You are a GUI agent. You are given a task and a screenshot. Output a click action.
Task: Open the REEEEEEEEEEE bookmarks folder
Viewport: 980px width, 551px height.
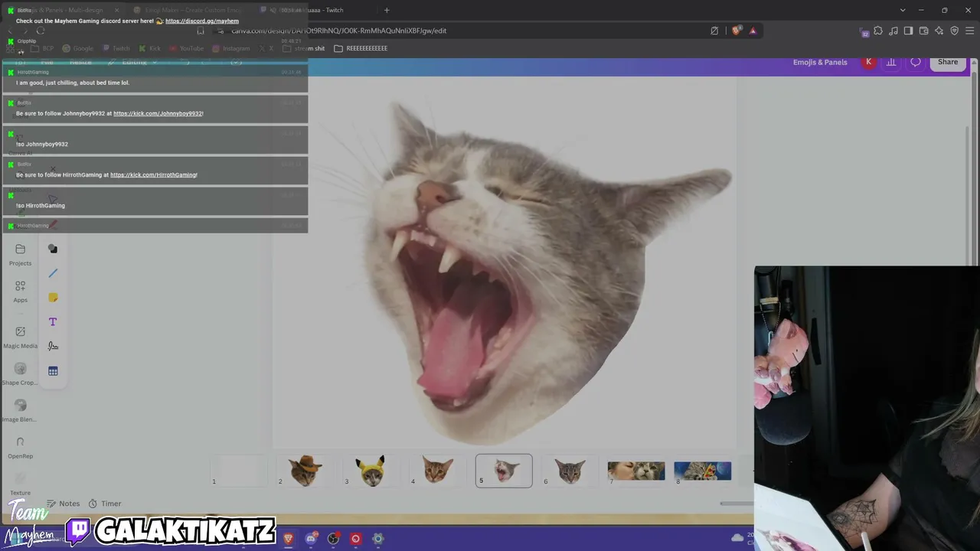click(361, 48)
